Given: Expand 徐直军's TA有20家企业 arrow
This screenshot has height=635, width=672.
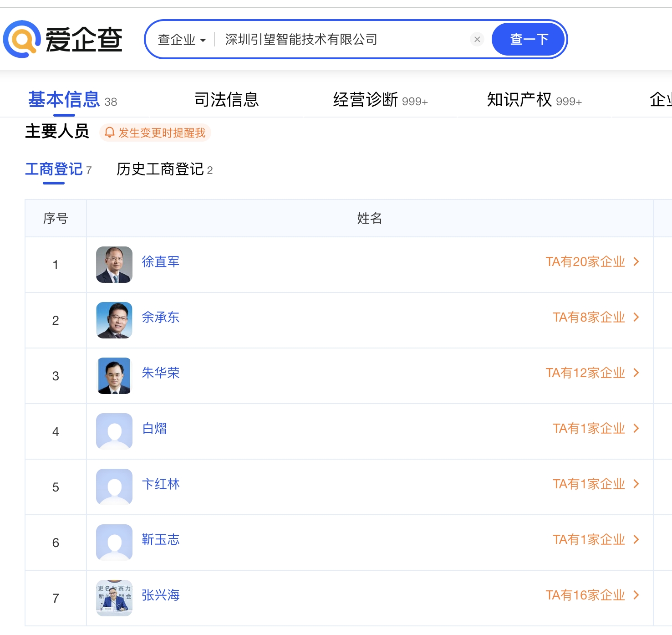Looking at the screenshot, I should pos(636,261).
